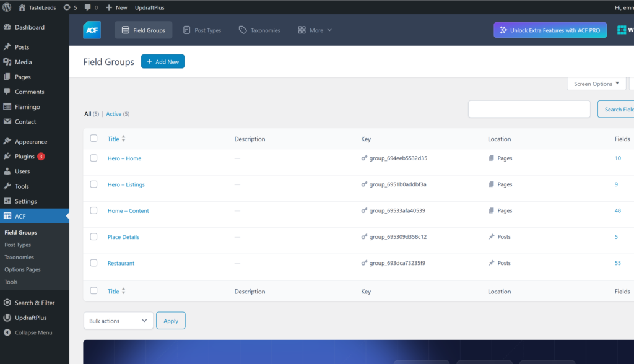Click the Plugins sidebar icon
Viewport: 634px width, 364px height.
[x=7, y=157]
